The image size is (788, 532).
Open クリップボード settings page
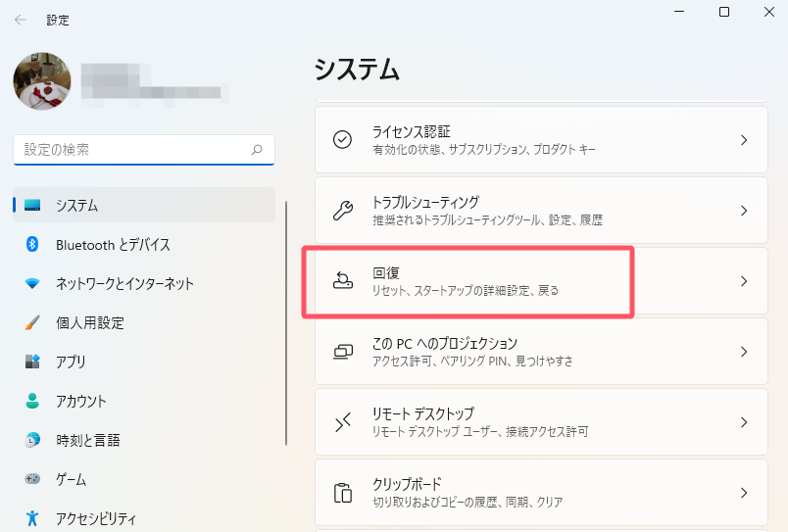pos(541,492)
